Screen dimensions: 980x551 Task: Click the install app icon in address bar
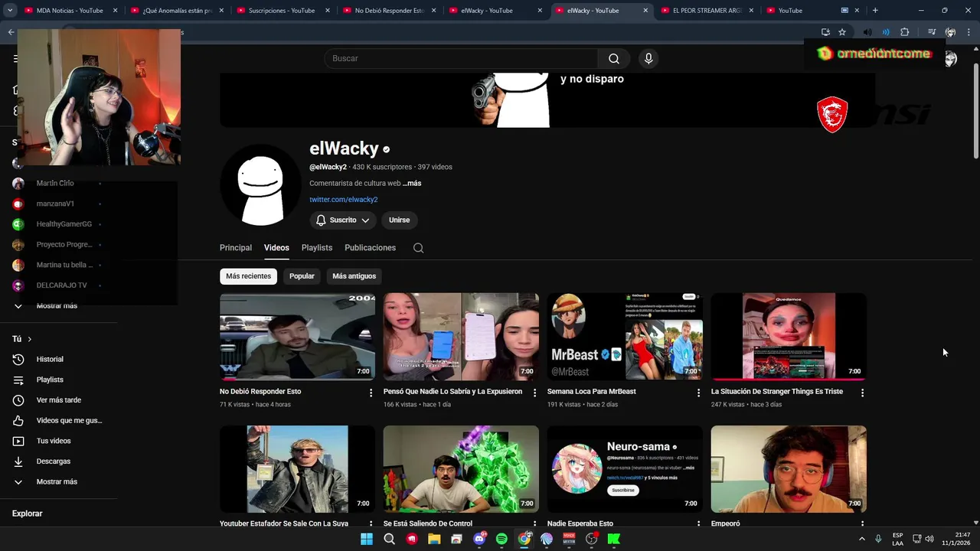click(x=825, y=32)
